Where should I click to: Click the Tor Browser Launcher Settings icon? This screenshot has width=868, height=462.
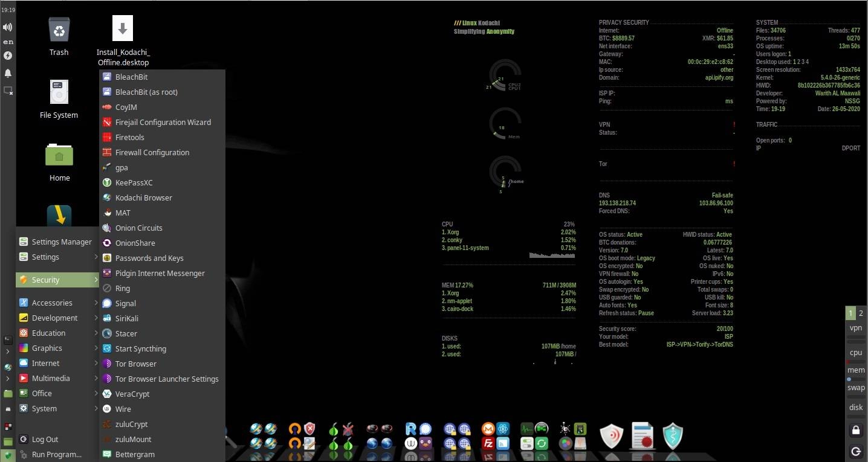click(107, 379)
